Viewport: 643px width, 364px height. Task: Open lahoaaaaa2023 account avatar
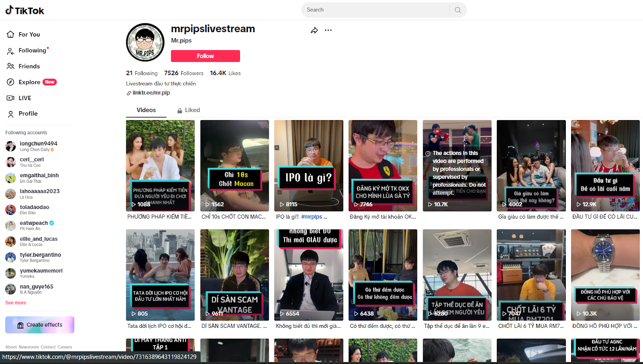tap(11, 194)
